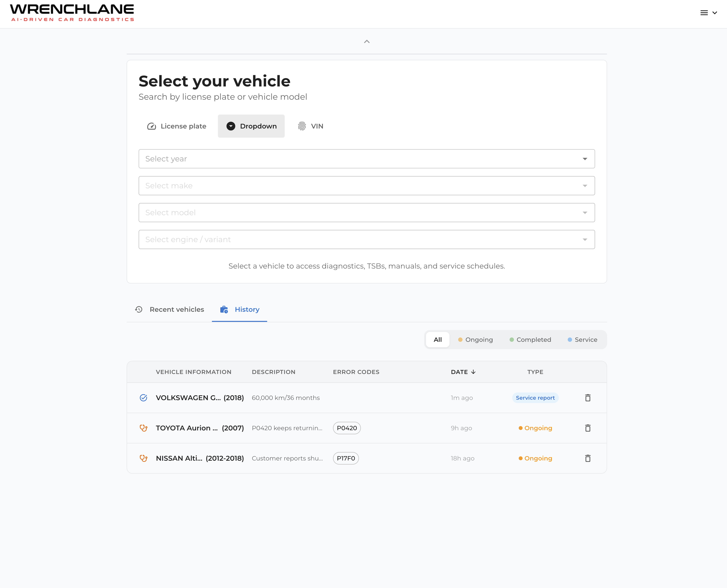Open the Select year dropdown
727x588 pixels.
367,159
